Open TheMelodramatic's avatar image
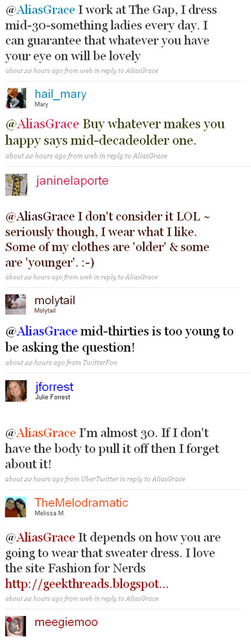 pos(16,507)
